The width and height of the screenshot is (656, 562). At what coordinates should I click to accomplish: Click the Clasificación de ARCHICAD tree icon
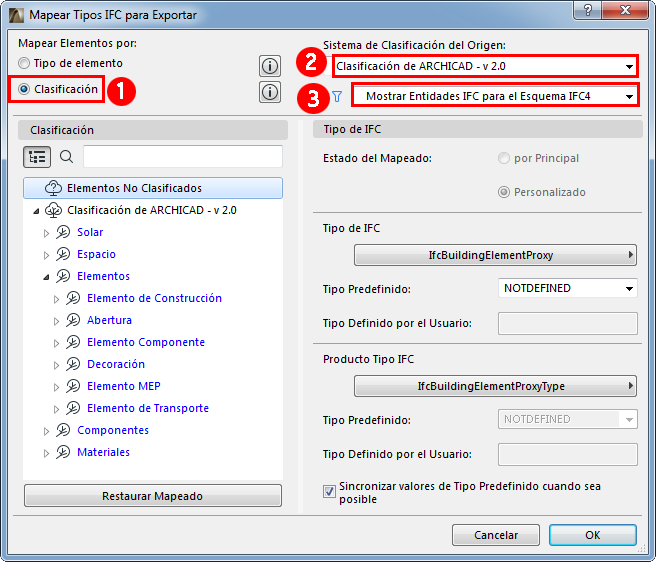(x=54, y=210)
